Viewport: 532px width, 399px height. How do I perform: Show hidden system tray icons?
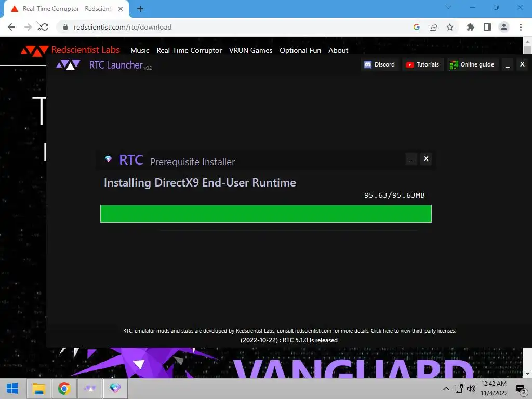tap(446, 389)
